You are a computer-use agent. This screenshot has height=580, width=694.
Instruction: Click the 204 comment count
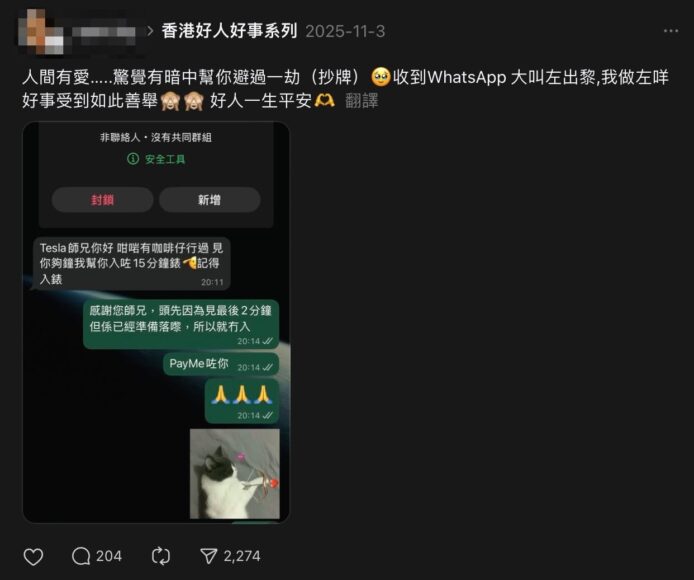[x=108, y=556]
